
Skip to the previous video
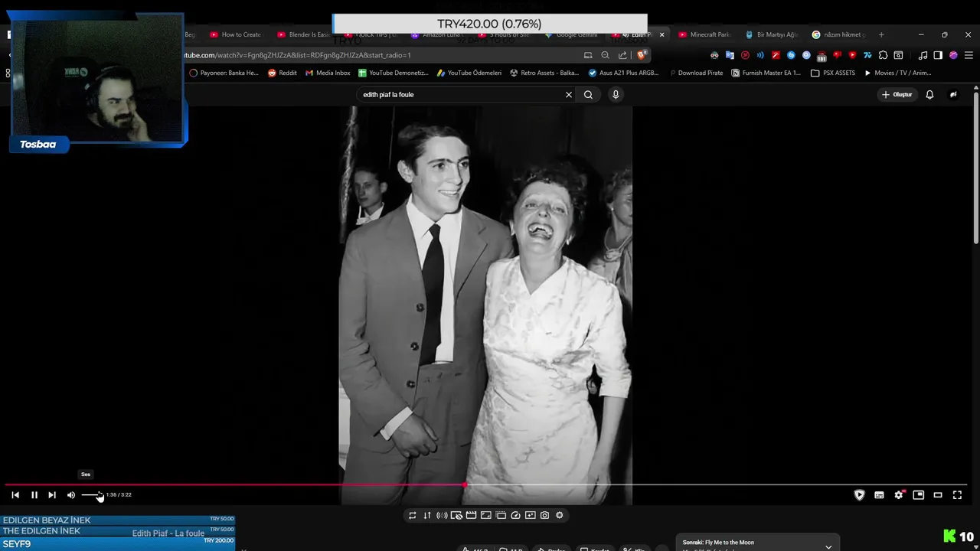pyautogui.click(x=15, y=495)
